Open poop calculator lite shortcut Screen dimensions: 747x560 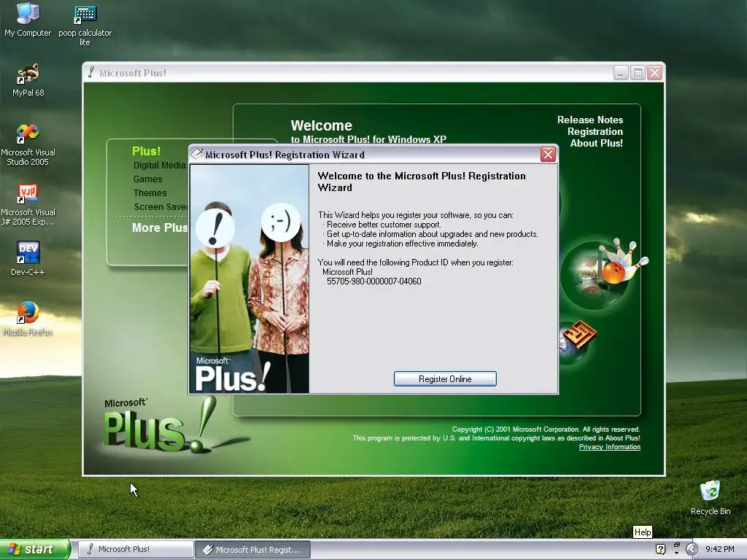coord(85,25)
